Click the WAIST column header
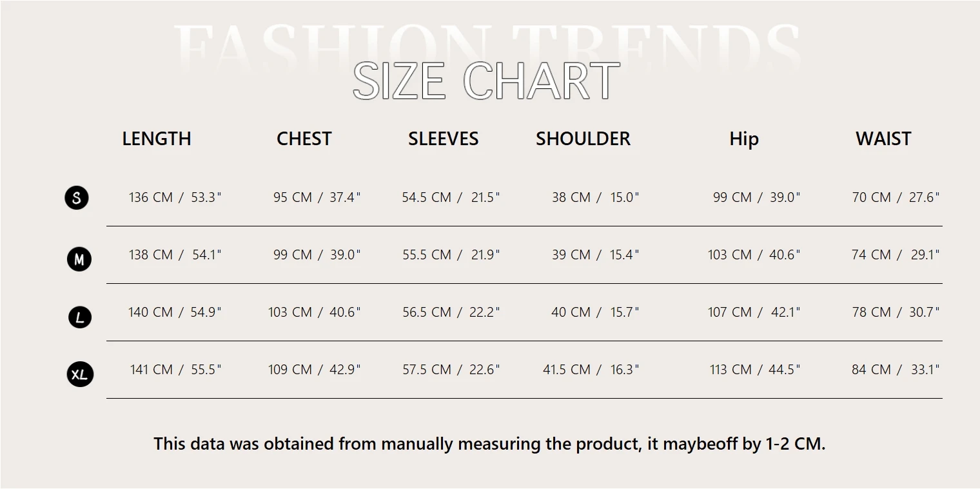980x489 pixels. pos(883,139)
